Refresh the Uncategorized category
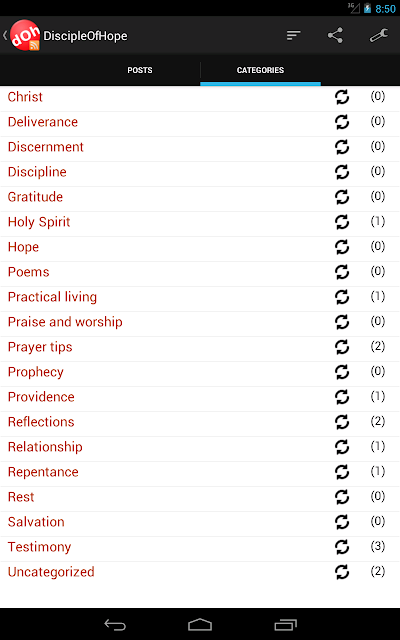This screenshot has height=640, width=400. (x=342, y=571)
